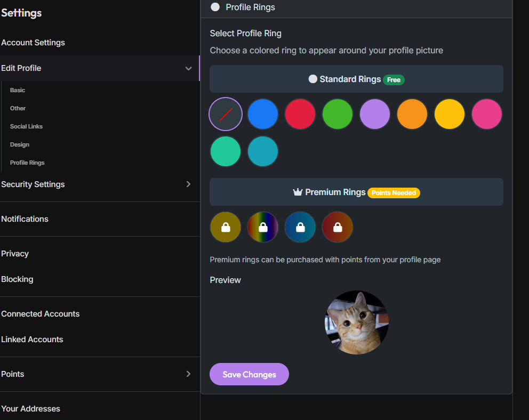Screen dimensions: 529x420
Task: Expand the Points chevron
Action: coord(189,374)
